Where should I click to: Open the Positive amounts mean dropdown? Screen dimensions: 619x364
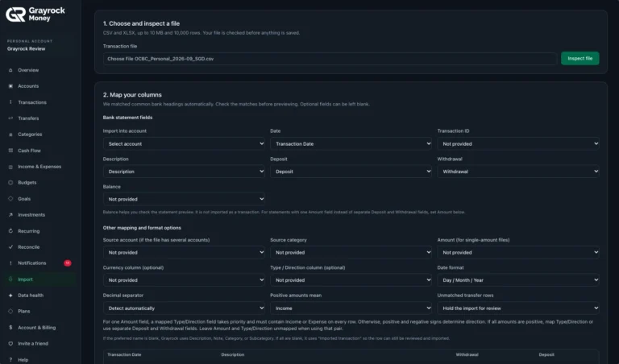click(351, 308)
